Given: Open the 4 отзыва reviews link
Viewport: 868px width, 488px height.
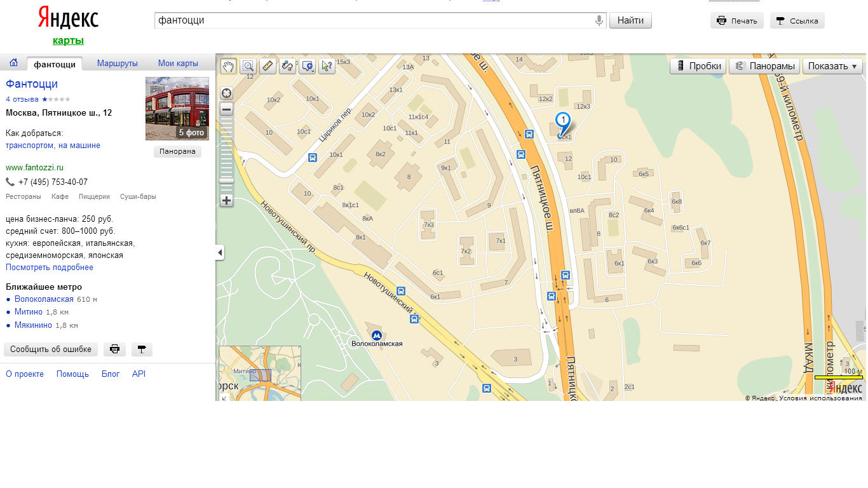Looking at the screenshot, I should (22, 99).
